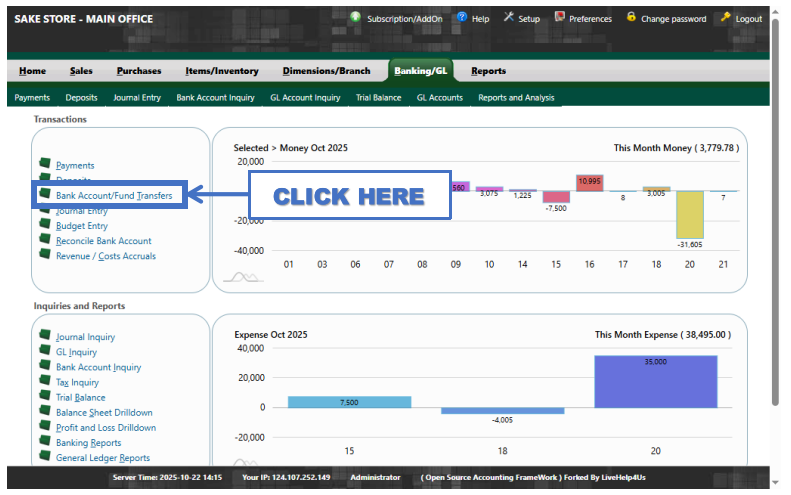Select GL Accounts in the submenu bar
791x495 pixels.
[x=439, y=98]
